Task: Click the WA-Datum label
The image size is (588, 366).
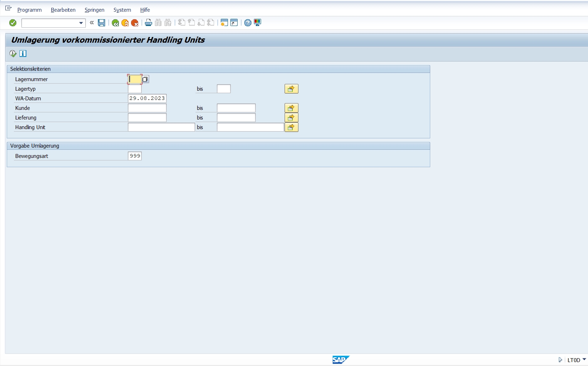Action: (x=28, y=99)
